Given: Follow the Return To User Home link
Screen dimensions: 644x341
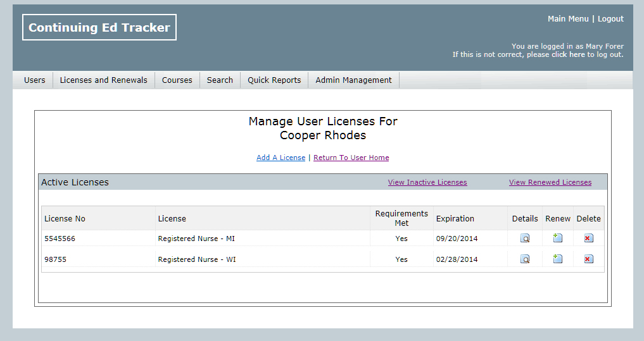Looking at the screenshot, I should pyautogui.click(x=351, y=158).
